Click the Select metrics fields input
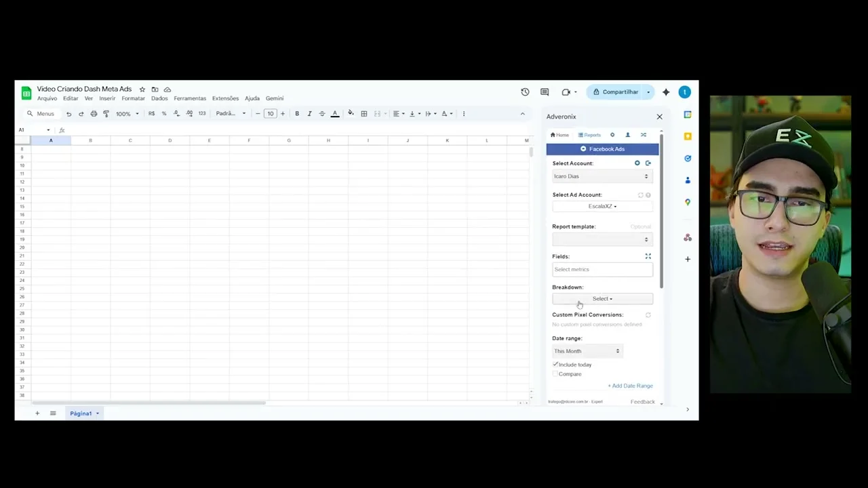The height and width of the screenshot is (488, 868). 602,270
